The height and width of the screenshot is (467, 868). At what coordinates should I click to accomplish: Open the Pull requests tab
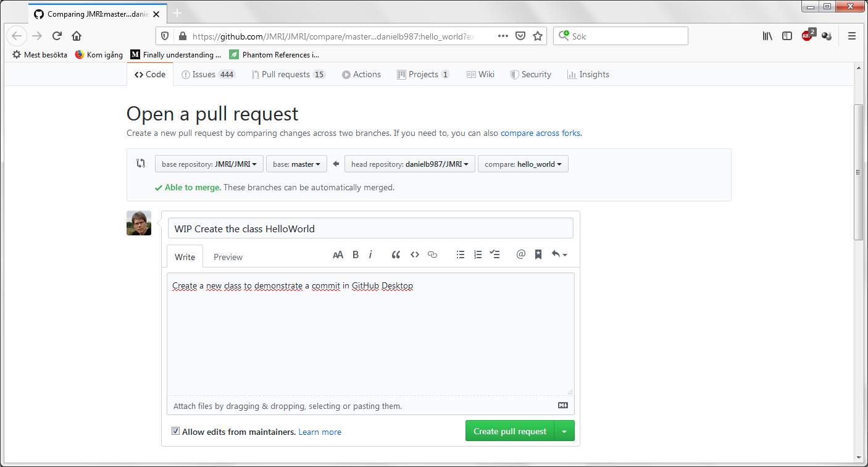click(288, 74)
